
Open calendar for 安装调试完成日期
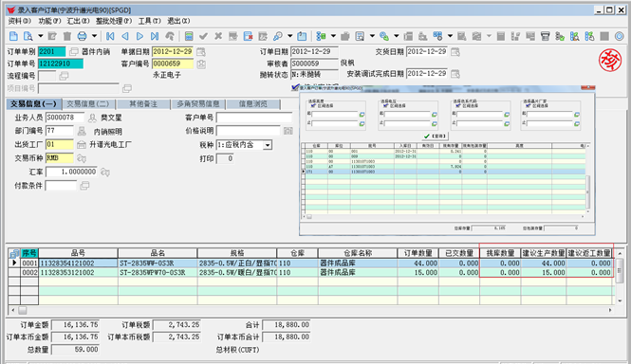[455, 74]
